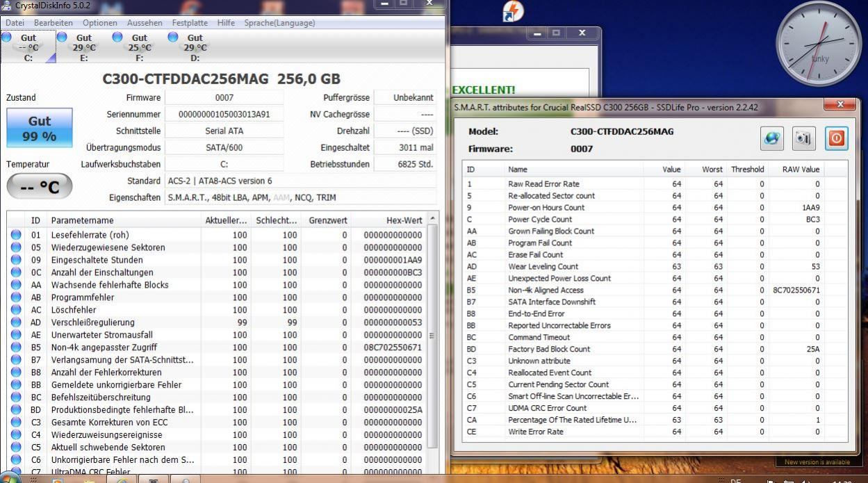Click the red power icon in SSDLife Pro
The width and height of the screenshot is (868, 483).
pyautogui.click(x=836, y=138)
